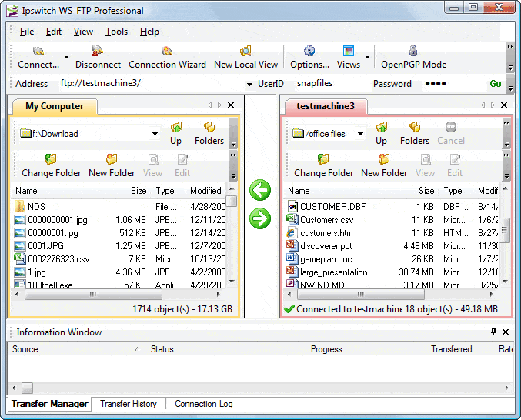Expand the Address history dropdown

[249, 85]
